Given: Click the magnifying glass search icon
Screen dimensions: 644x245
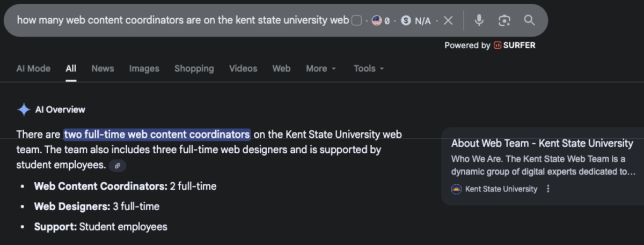Looking at the screenshot, I should pos(529,20).
